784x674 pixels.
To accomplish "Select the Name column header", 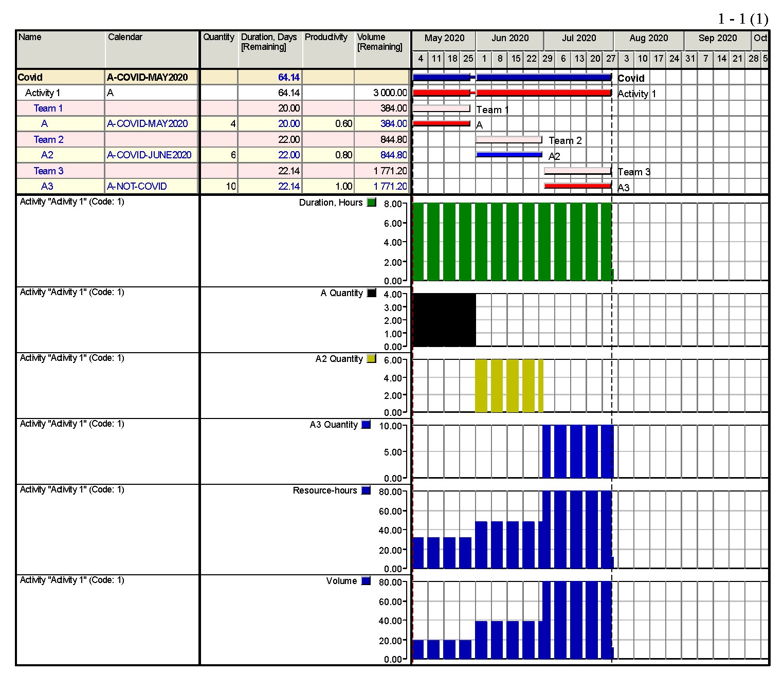I will pyautogui.click(x=61, y=49).
